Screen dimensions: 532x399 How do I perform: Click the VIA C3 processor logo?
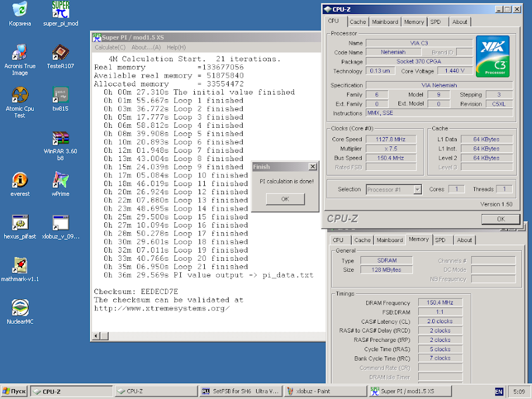(493, 57)
